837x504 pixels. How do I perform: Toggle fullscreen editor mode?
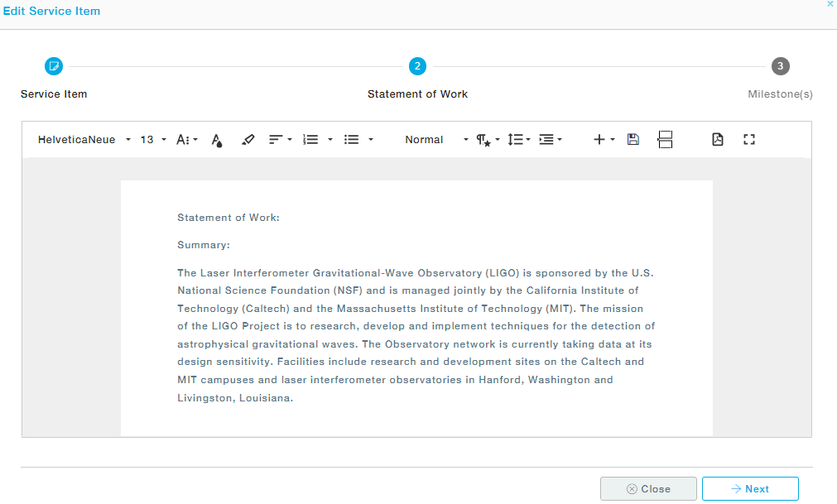pos(749,140)
